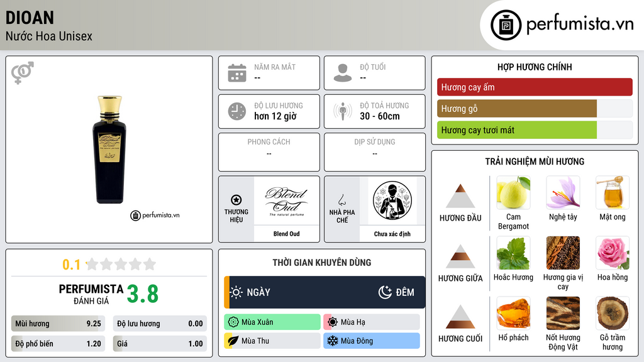Click the unisex gender symbol icon

22,73
